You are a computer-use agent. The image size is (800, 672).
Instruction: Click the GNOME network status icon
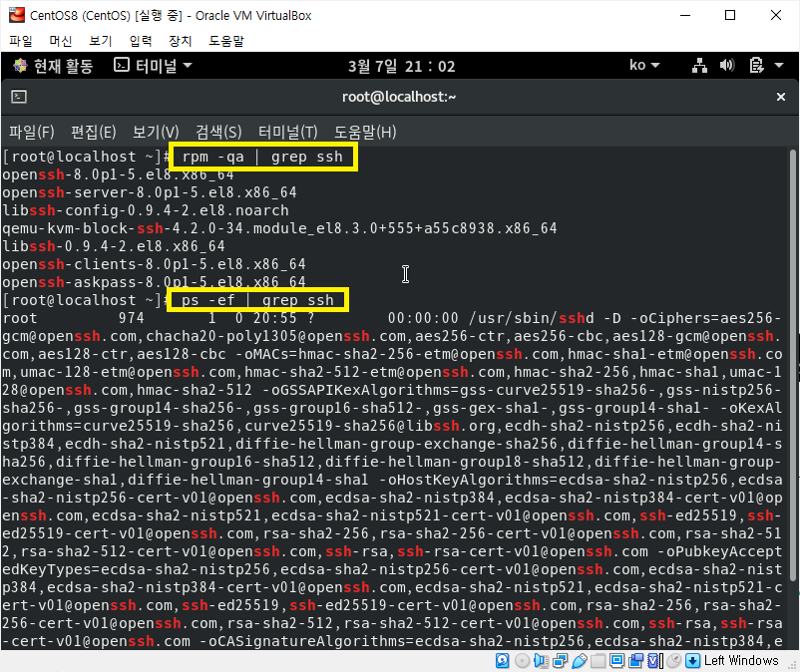[699, 65]
